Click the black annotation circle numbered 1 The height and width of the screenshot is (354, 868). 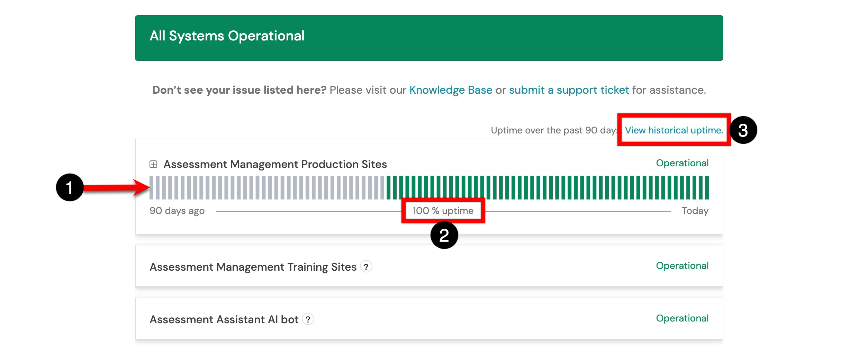coord(70,187)
